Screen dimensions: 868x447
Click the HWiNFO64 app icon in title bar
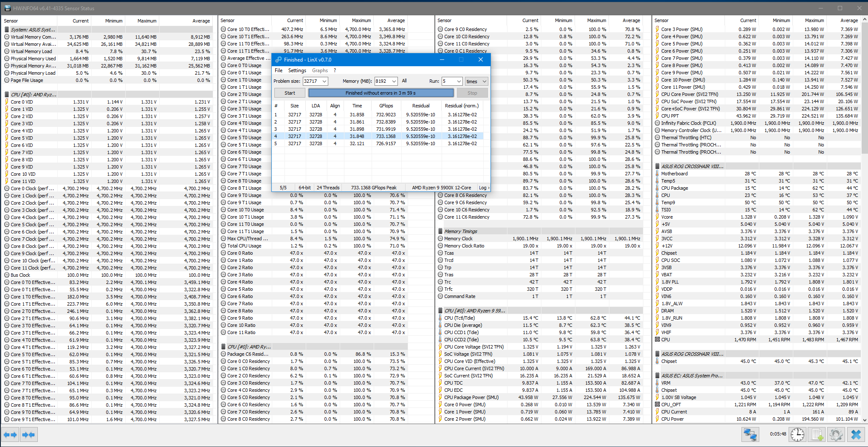tap(7, 8)
